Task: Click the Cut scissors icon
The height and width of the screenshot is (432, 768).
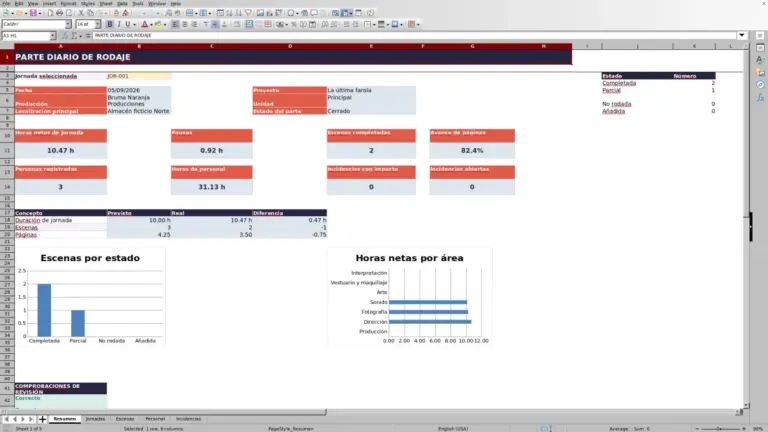Action: point(81,13)
